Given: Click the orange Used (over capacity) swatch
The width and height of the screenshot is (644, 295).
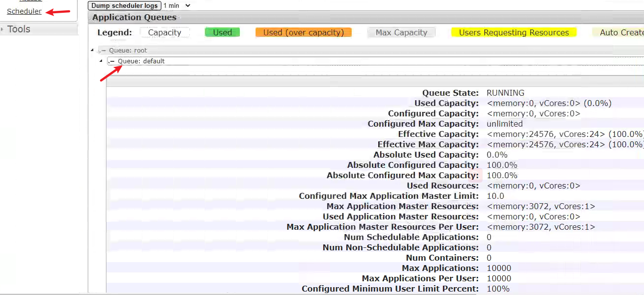Looking at the screenshot, I should click(x=304, y=32).
